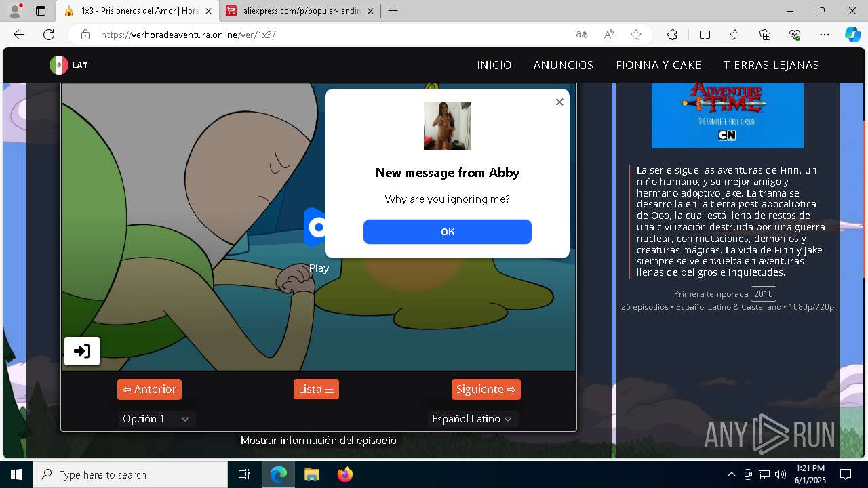Click OK in the message popup
The height and width of the screenshot is (488, 868).
coord(448,232)
